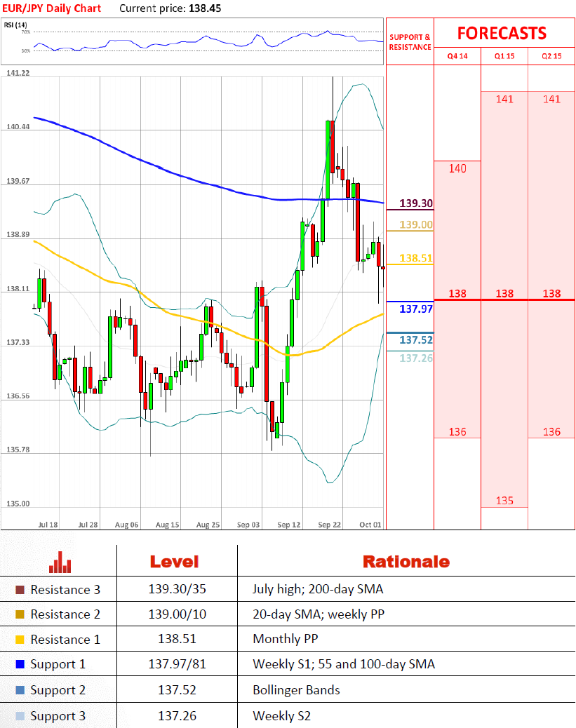This screenshot has width=576, height=728.
Task: Click the Q2 15 forecast high value 141
Action: click(x=551, y=99)
